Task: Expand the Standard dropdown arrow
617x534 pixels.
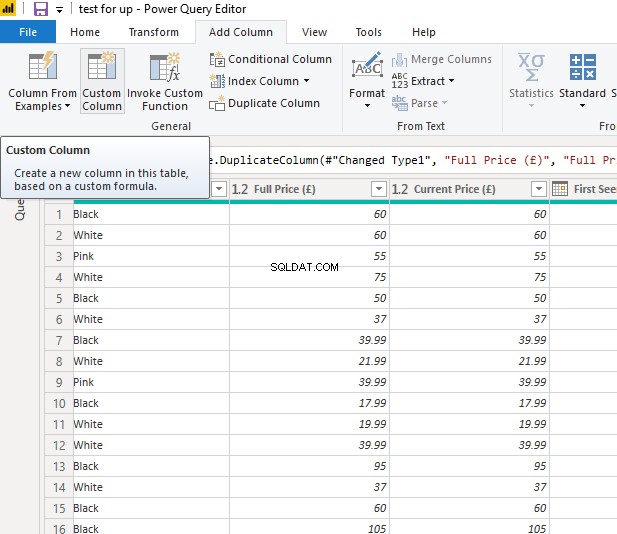Action: coord(582,105)
